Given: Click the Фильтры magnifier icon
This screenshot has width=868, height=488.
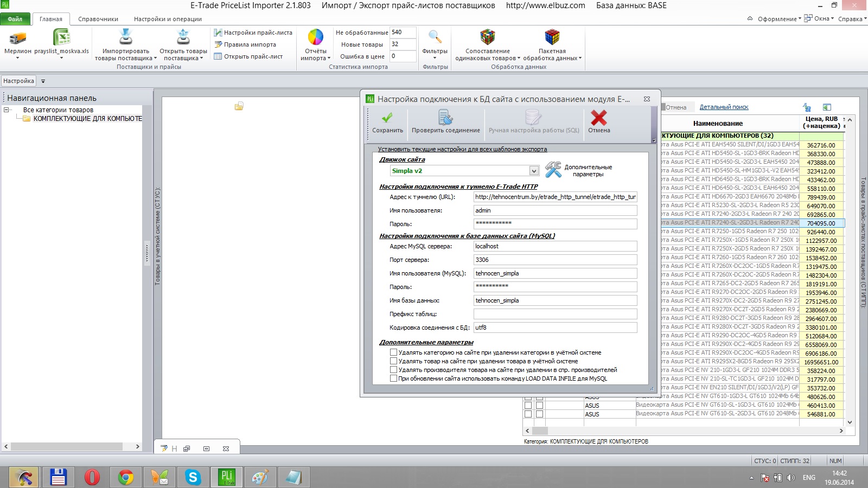Looking at the screenshot, I should pos(435,37).
